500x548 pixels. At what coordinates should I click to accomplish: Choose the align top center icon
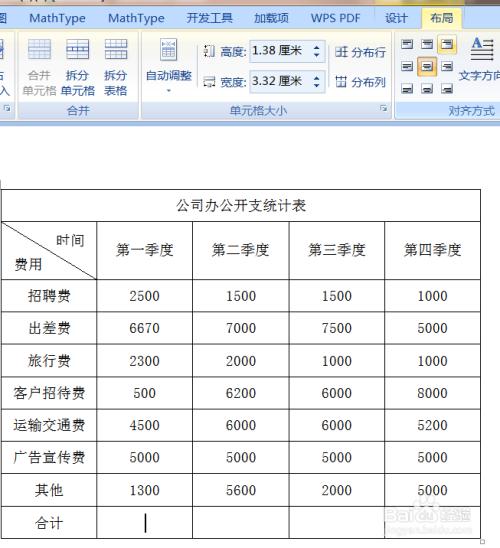click(427, 44)
